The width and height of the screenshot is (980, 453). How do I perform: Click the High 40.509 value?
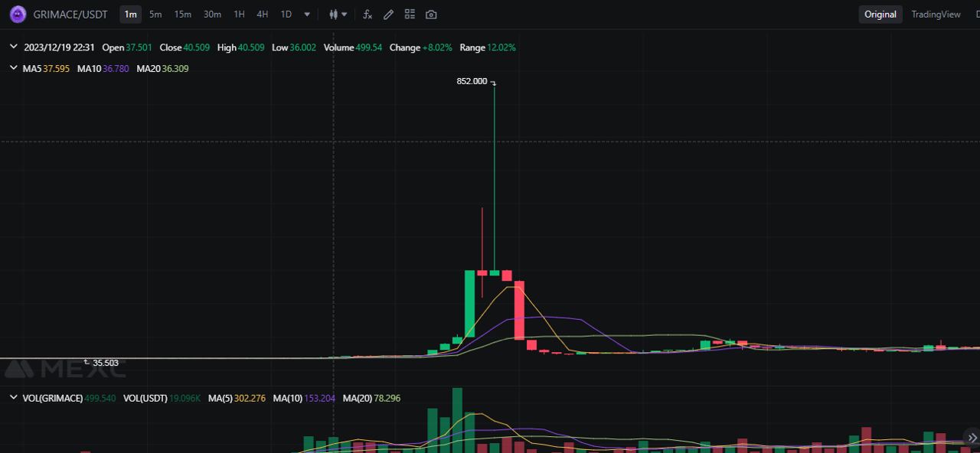(241, 47)
